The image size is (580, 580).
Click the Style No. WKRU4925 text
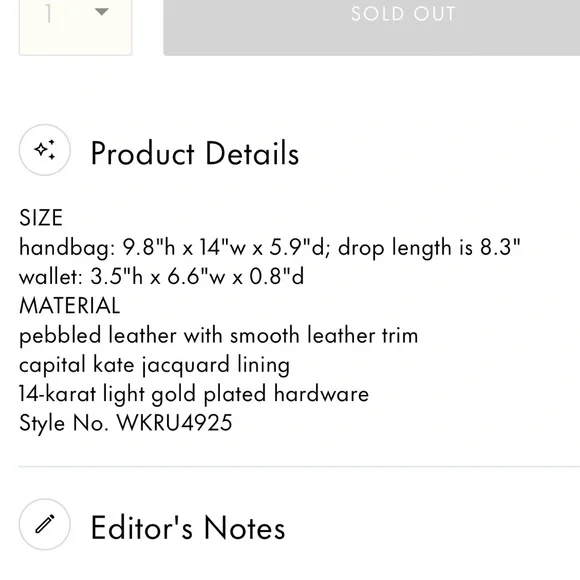(x=126, y=423)
